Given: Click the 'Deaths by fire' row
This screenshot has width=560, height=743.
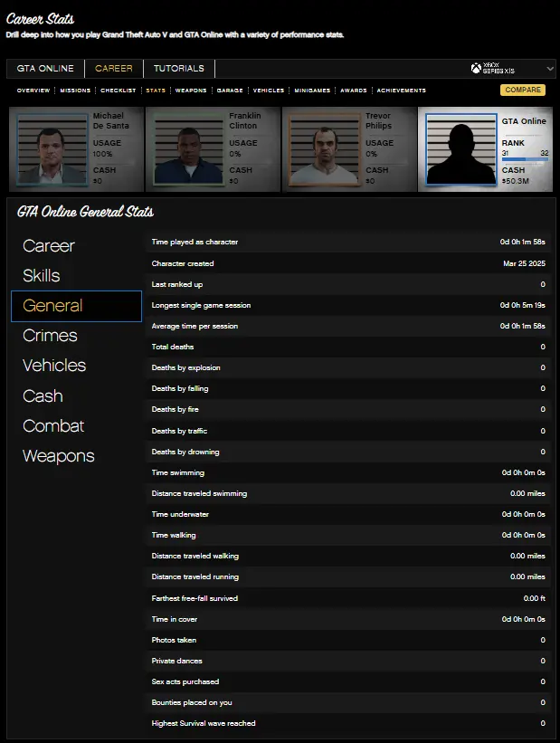Looking at the screenshot, I should (348, 409).
